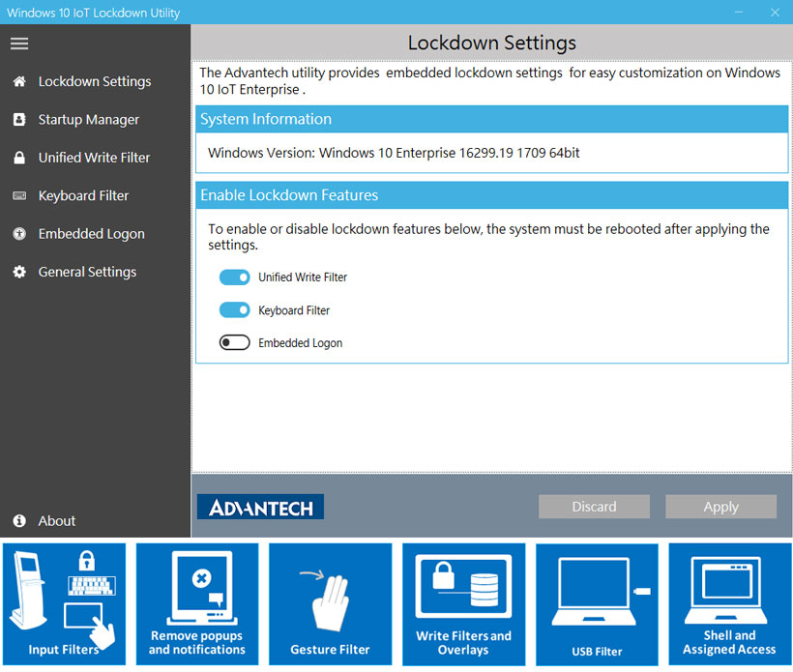Close the Lockdown Utility window
Image resolution: width=793 pixels, height=672 pixels.
[775, 13]
